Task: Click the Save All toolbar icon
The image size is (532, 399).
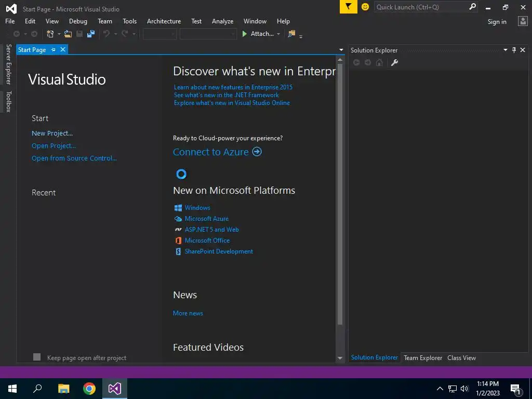Action: pyautogui.click(x=91, y=34)
